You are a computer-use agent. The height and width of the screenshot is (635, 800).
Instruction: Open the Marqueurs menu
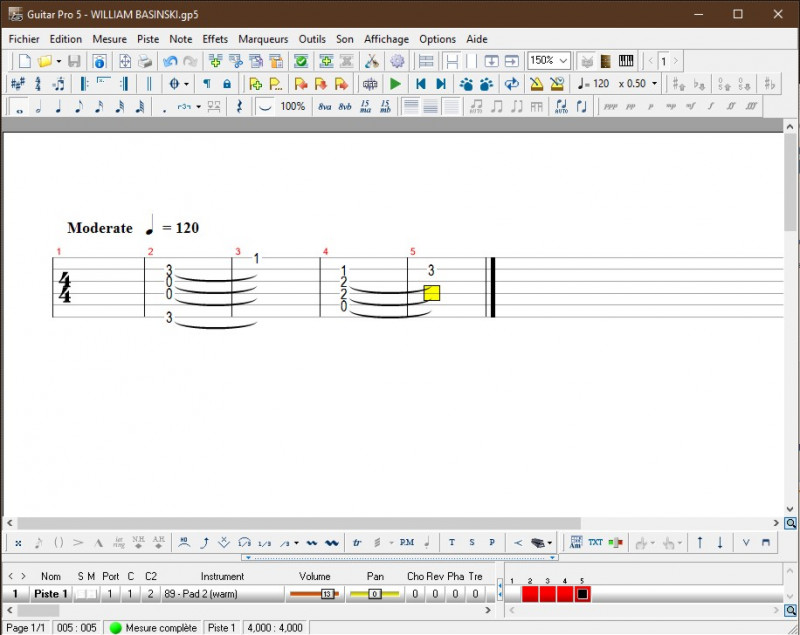[x=263, y=39]
